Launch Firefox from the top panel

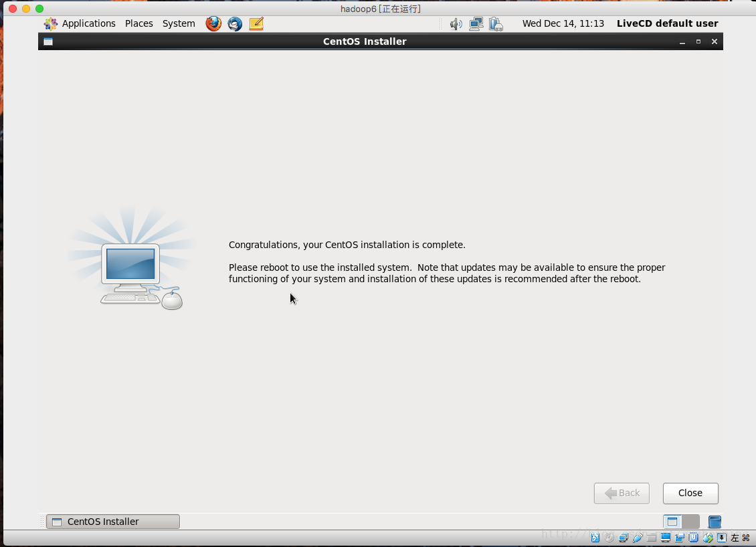(x=213, y=23)
